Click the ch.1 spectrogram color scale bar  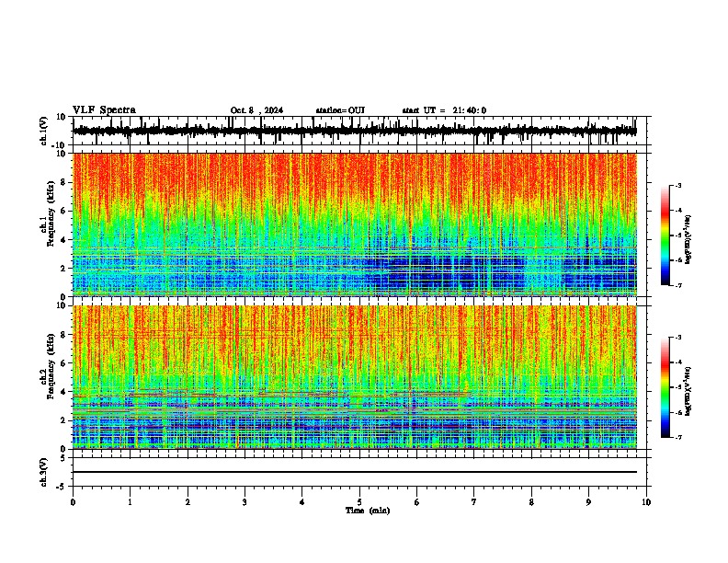665,236
